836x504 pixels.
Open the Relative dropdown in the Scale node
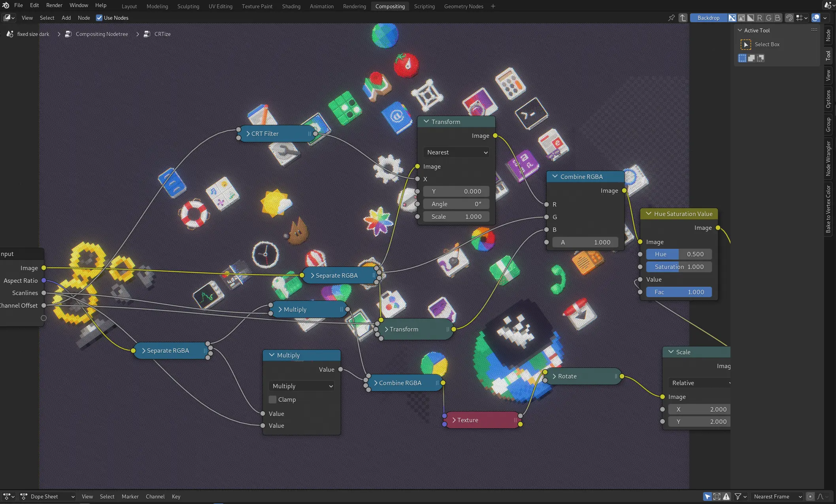pyautogui.click(x=700, y=383)
